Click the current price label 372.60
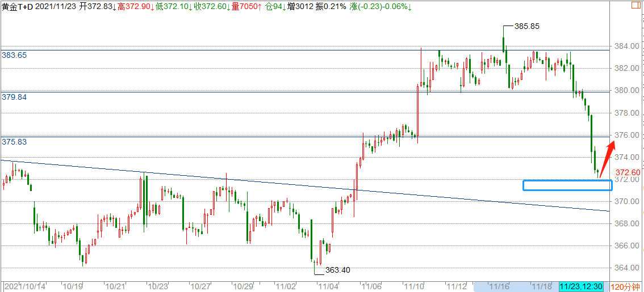 628,172
